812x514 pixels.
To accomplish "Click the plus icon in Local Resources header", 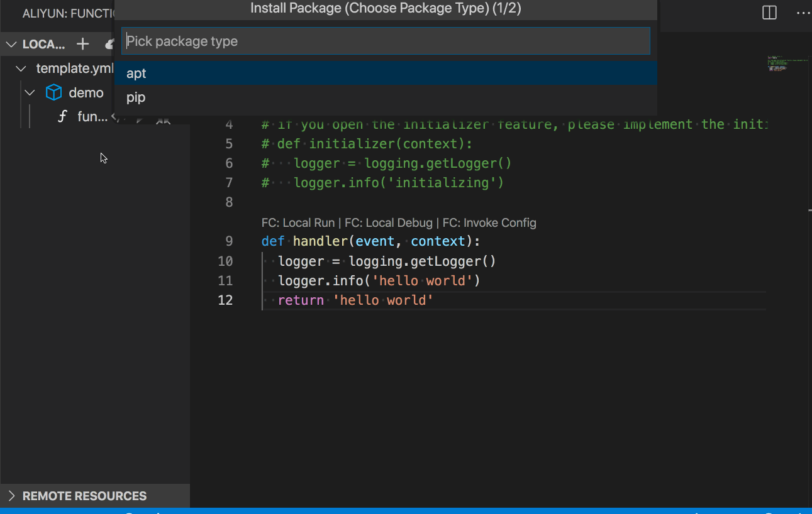I will coord(82,44).
